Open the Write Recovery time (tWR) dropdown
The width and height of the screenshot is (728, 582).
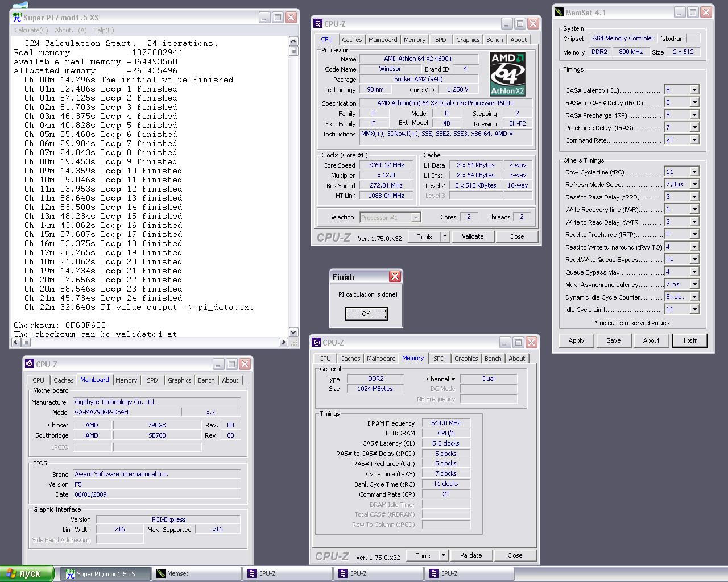point(694,209)
